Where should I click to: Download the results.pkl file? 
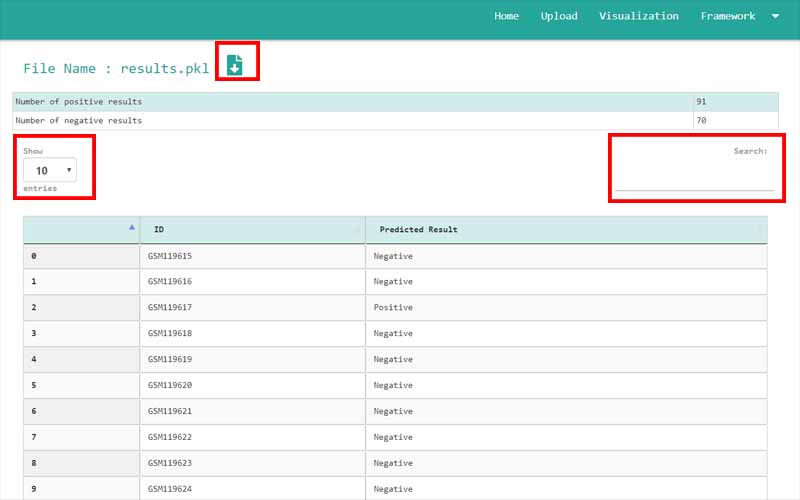coord(234,65)
